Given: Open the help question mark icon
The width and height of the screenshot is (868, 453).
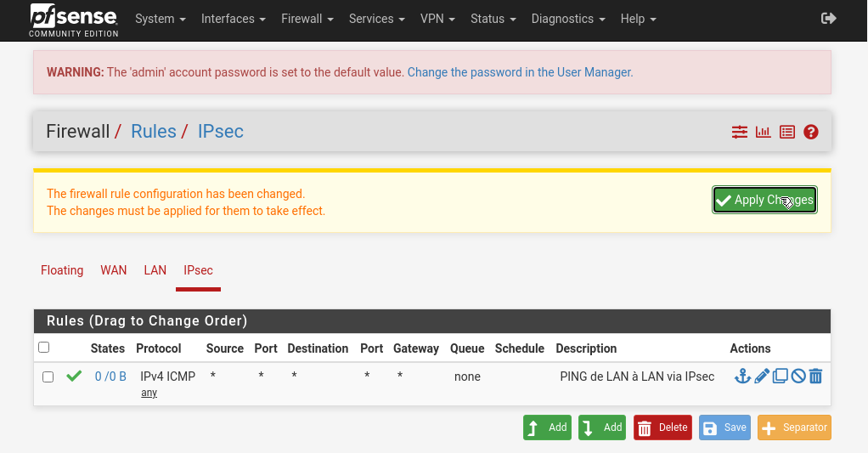Looking at the screenshot, I should pyautogui.click(x=810, y=132).
